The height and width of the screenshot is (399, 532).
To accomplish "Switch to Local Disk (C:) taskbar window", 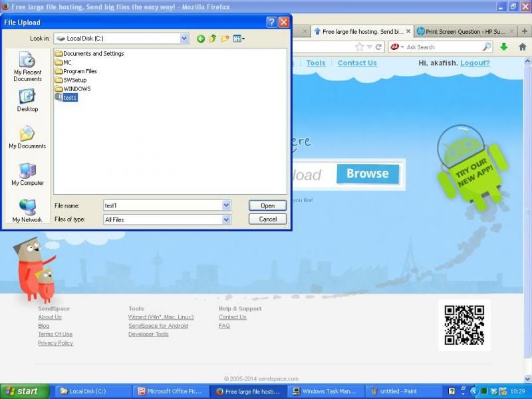I will [x=92, y=391].
